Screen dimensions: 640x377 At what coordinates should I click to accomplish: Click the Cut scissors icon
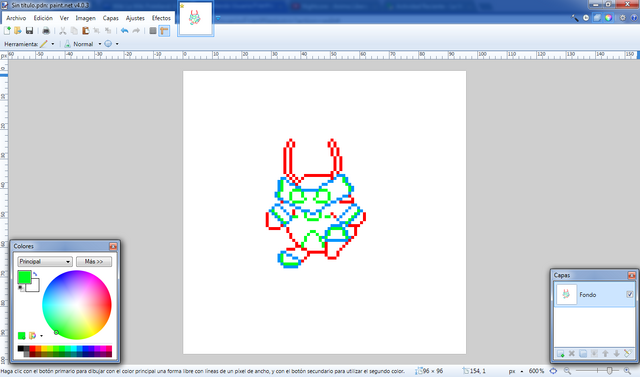62,31
